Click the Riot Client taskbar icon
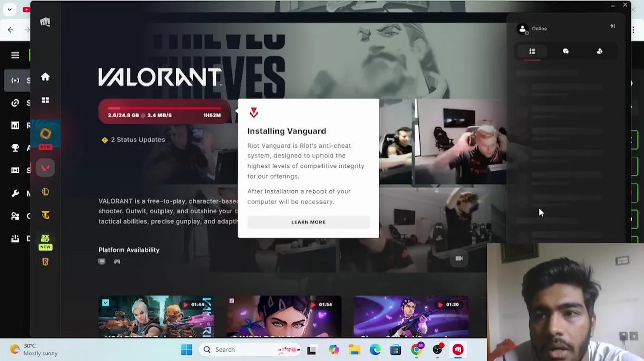This screenshot has height=361, width=644. (x=458, y=350)
